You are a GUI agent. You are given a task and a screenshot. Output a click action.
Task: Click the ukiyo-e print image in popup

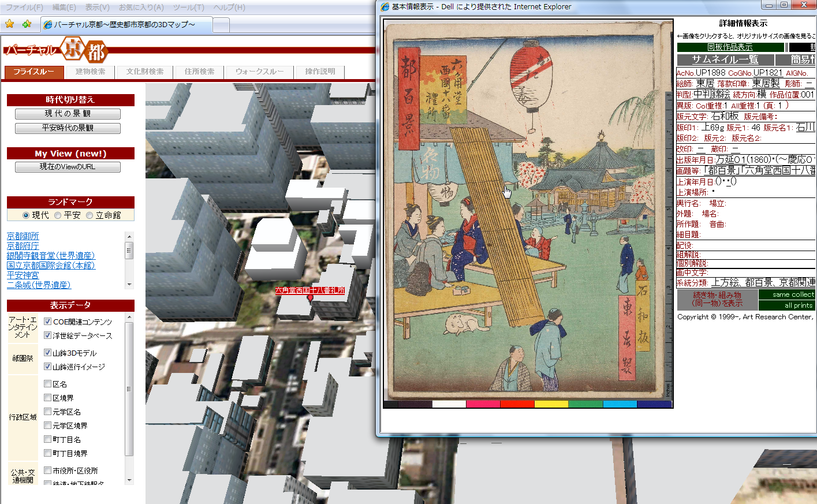(528, 214)
